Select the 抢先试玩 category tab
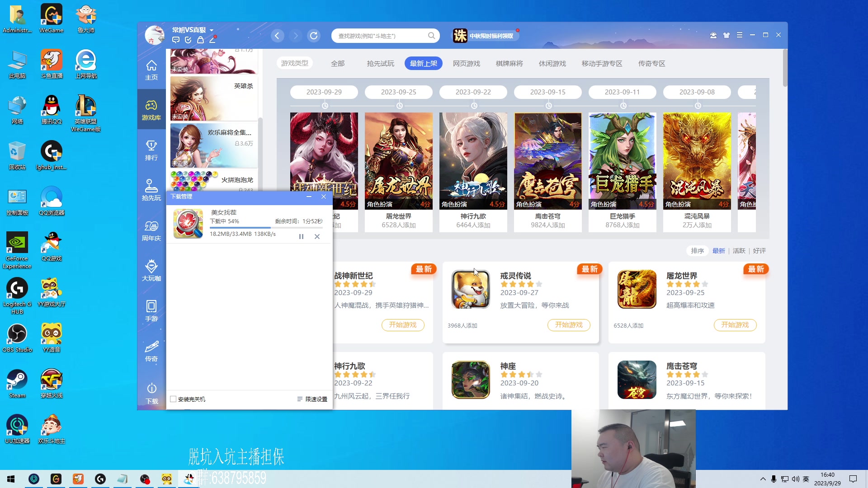The width and height of the screenshot is (868, 488). [381, 64]
